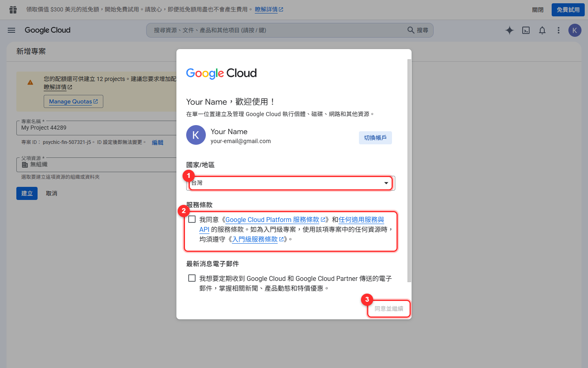The image size is (588, 368).
Task: Click the 同意並繼續 agree and continue button
Action: 389,309
